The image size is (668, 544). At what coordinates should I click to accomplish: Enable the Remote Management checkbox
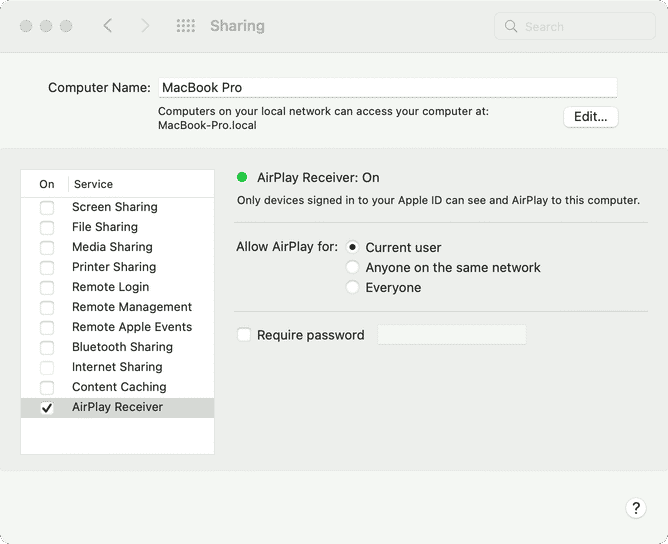[x=47, y=308]
